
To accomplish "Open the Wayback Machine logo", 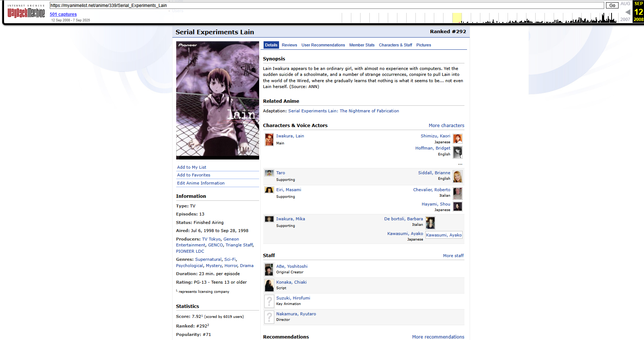I will click(26, 13).
